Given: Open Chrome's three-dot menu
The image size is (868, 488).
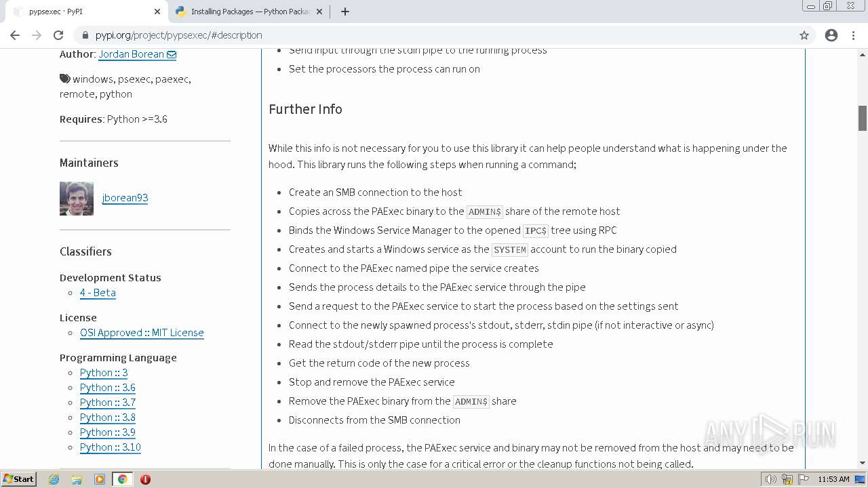Looking at the screenshot, I should pyautogui.click(x=854, y=35).
